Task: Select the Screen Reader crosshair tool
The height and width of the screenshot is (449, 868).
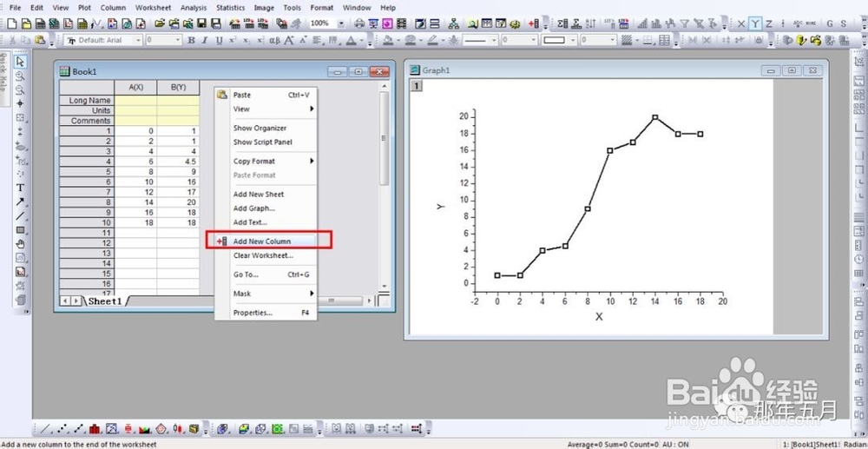Action: 21,103
